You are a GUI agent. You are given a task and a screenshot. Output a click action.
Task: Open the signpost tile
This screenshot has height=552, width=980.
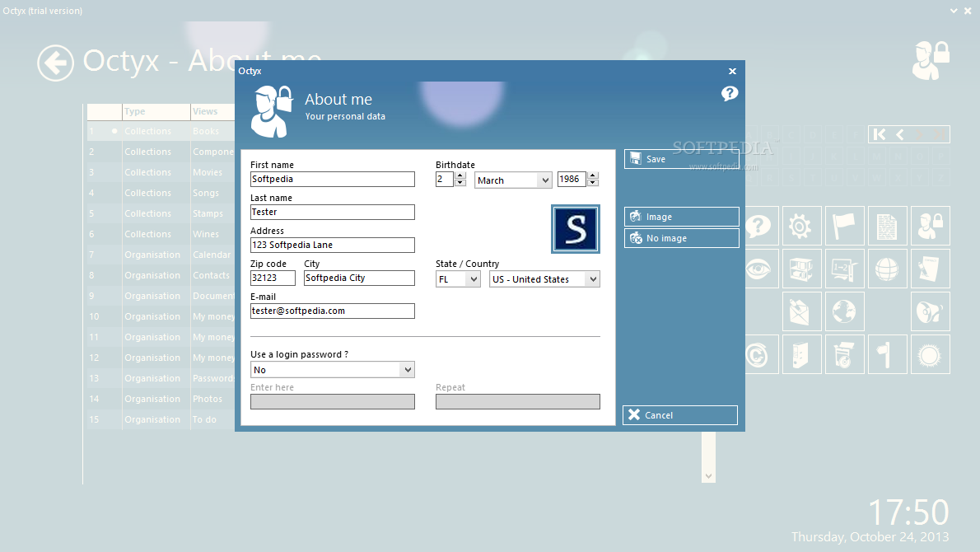(887, 354)
